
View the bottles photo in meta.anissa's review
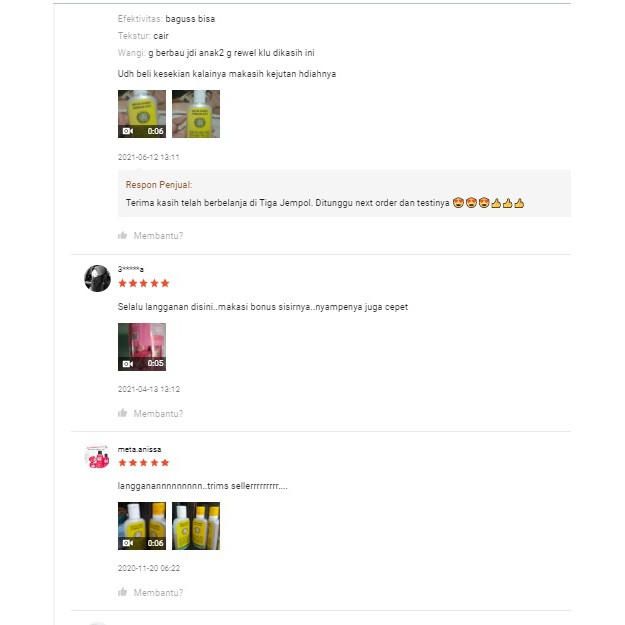196,526
